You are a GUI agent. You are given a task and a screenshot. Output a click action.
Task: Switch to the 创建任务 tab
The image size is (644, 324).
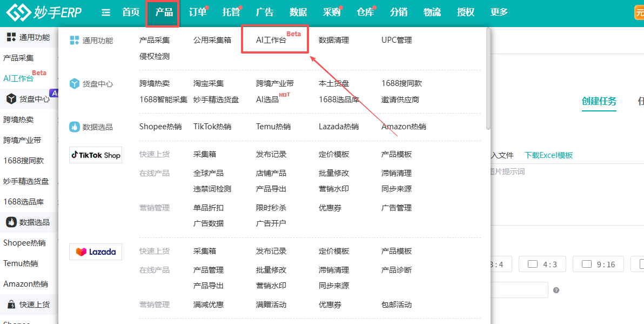[x=599, y=101]
